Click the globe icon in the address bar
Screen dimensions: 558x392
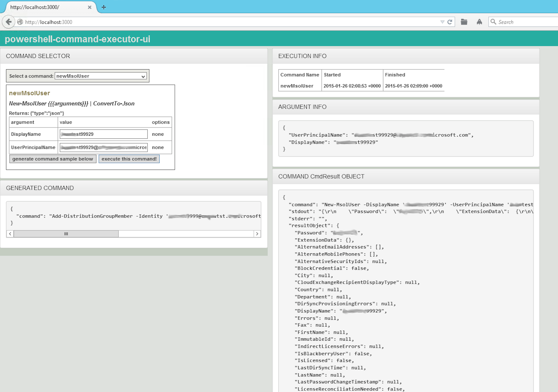coord(20,22)
